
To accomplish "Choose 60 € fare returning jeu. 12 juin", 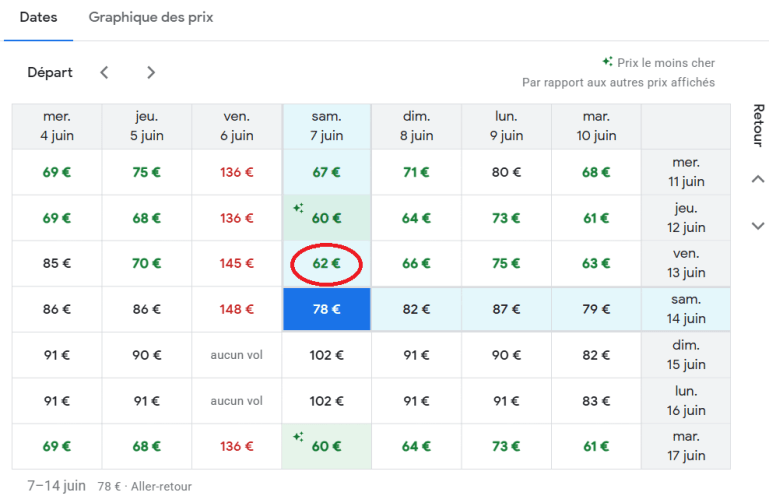I will pos(326,218).
